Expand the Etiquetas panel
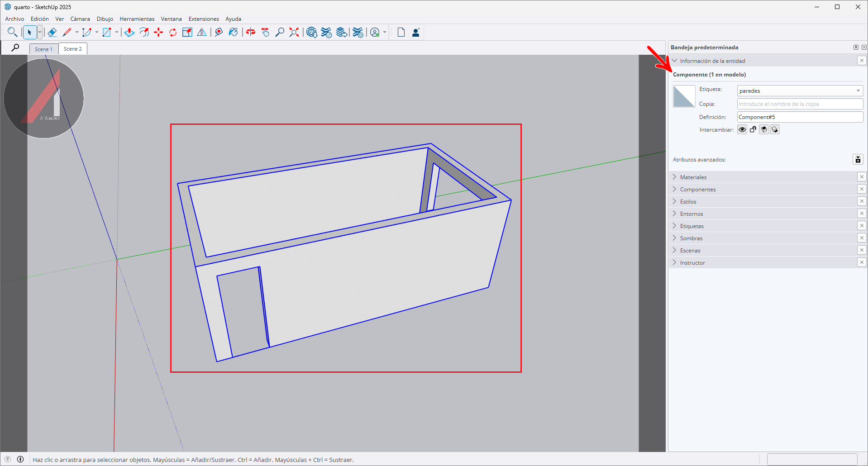This screenshot has width=868, height=466. point(674,226)
